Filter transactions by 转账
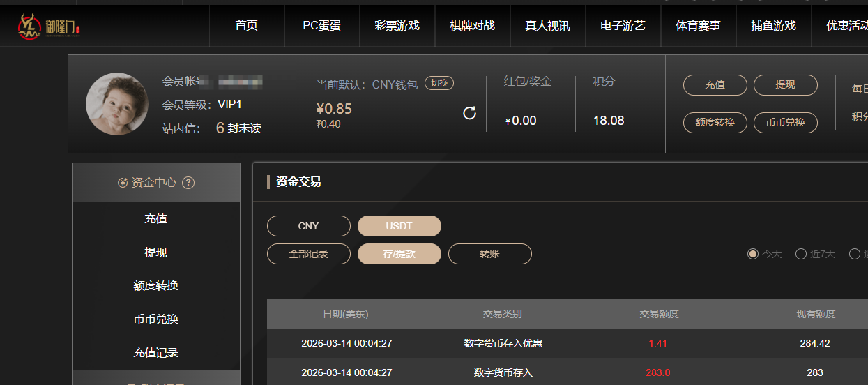The height and width of the screenshot is (385, 868). point(489,254)
